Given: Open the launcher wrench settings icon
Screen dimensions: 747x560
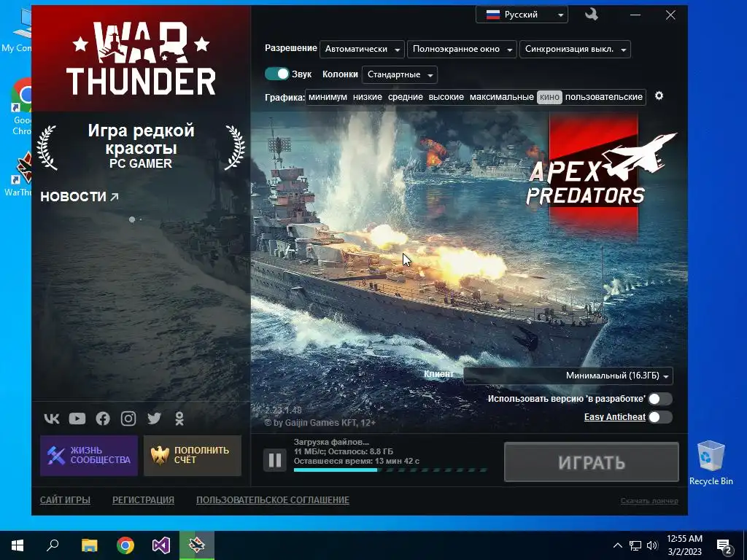Looking at the screenshot, I should pos(591,15).
